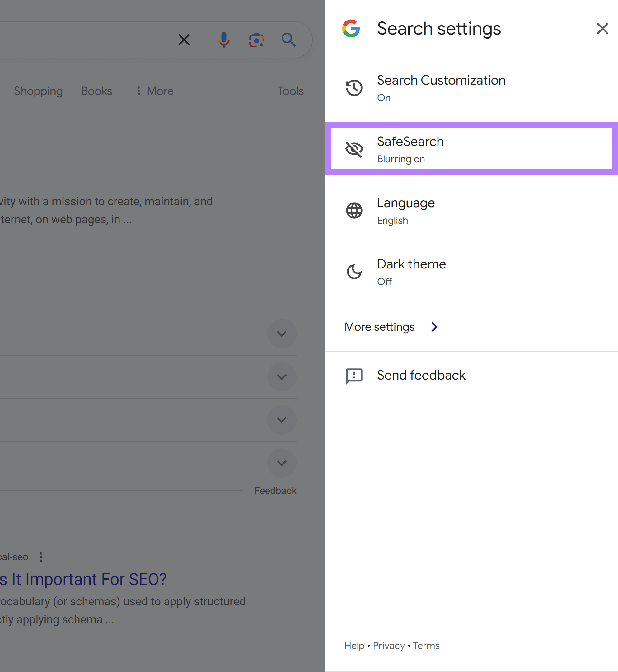Click the Language globe icon
618x672 pixels.
pyautogui.click(x=354, y=210)
